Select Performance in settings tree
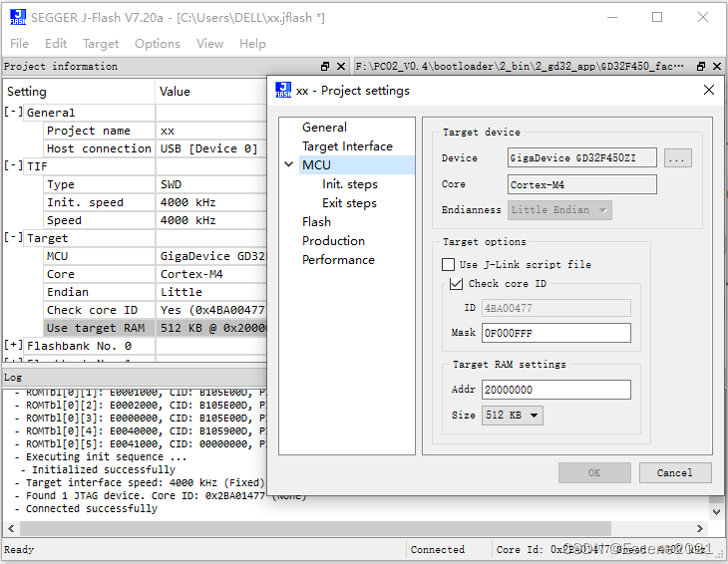 (338, 260)
